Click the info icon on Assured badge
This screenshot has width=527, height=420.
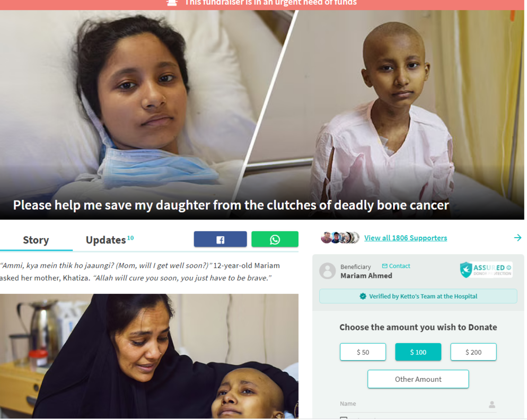click(509, 268)
